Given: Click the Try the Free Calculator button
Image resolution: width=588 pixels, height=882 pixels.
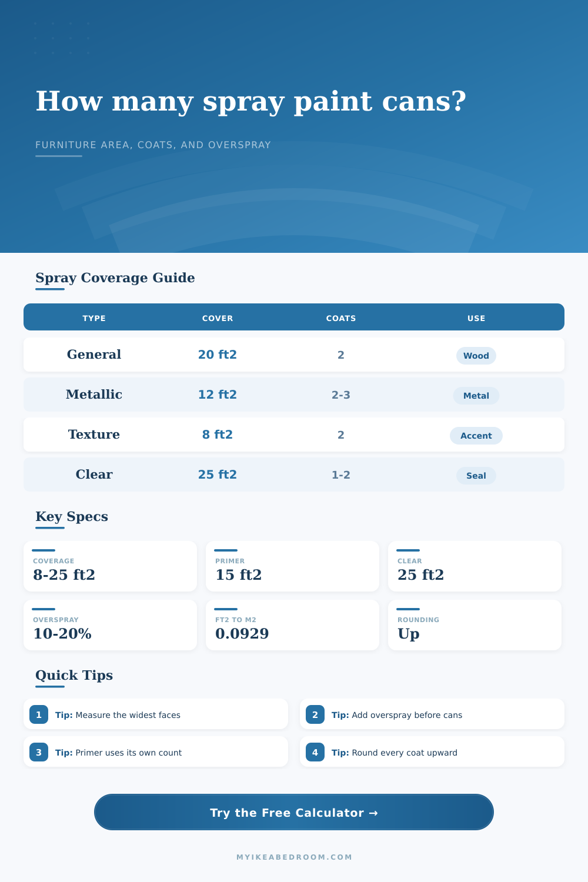Looking at the screenshot, I should pos(294,812).
